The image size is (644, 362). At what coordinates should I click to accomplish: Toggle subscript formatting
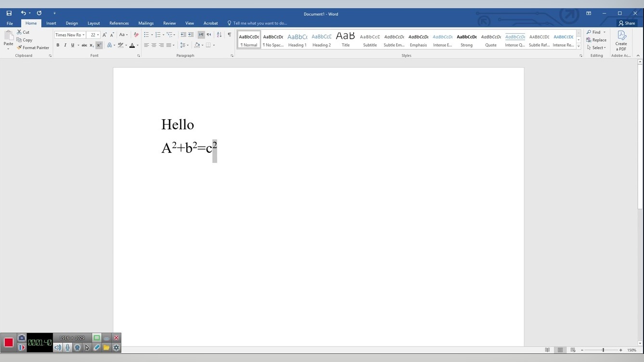pyautogui.click(x=91, y=45)
